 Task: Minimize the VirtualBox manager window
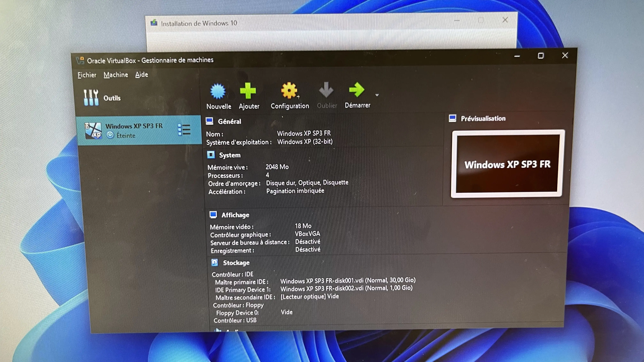[x=517, y=56]
